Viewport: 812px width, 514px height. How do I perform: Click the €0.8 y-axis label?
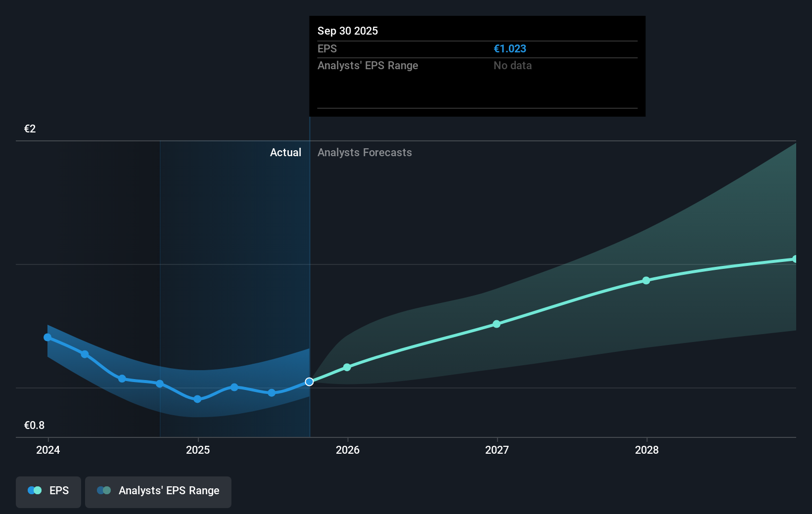(x=34, y=426)
